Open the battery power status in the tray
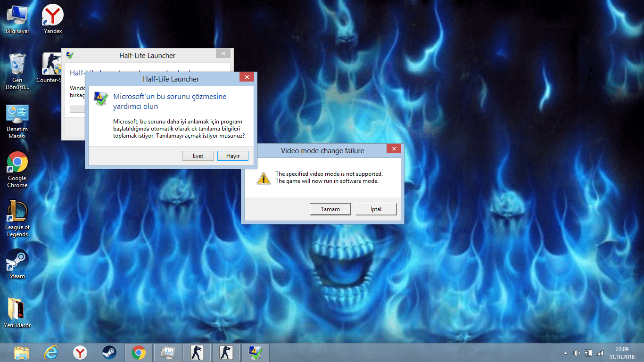 tap(588, 353)
